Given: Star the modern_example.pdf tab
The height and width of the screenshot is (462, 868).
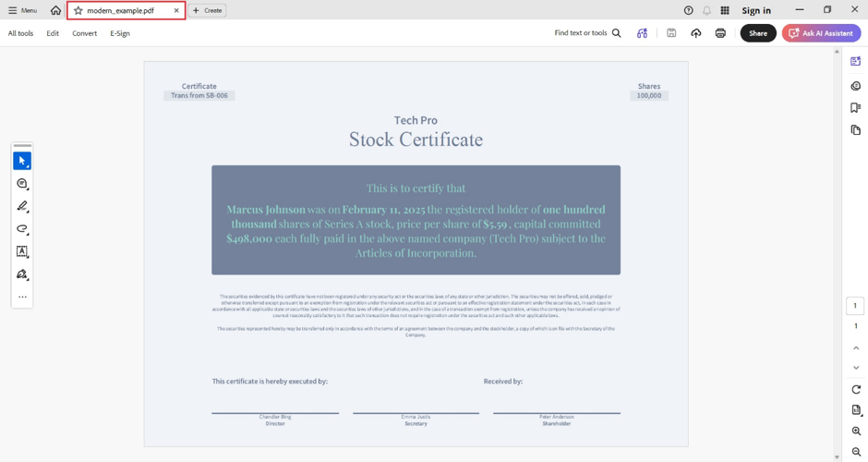Looking at the screenshot, I should click(78, 10).
